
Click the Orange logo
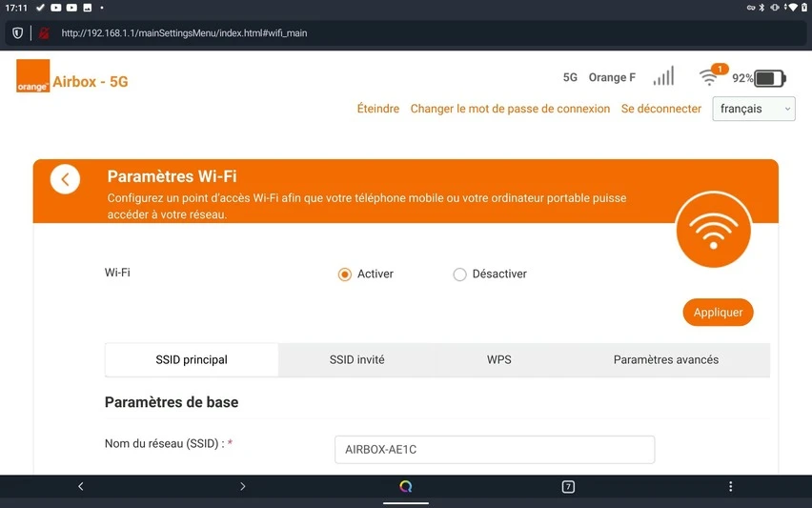click(32, 75)
